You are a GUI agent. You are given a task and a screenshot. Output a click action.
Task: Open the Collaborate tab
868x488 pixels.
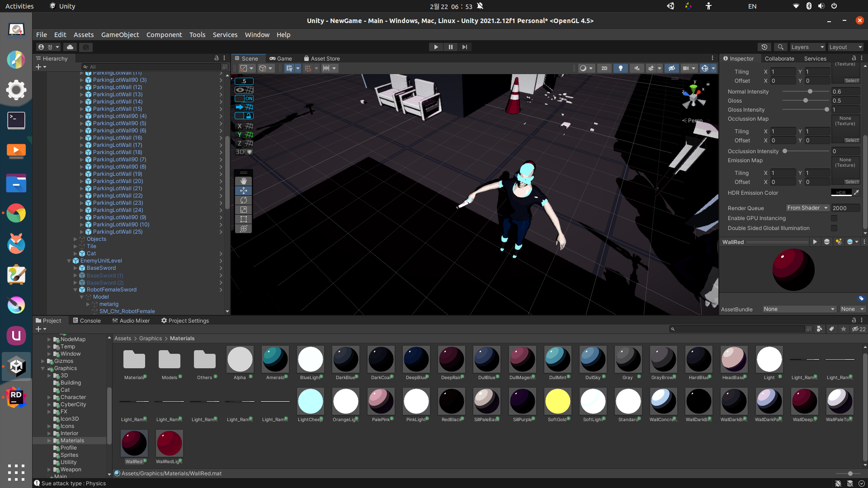779,58
